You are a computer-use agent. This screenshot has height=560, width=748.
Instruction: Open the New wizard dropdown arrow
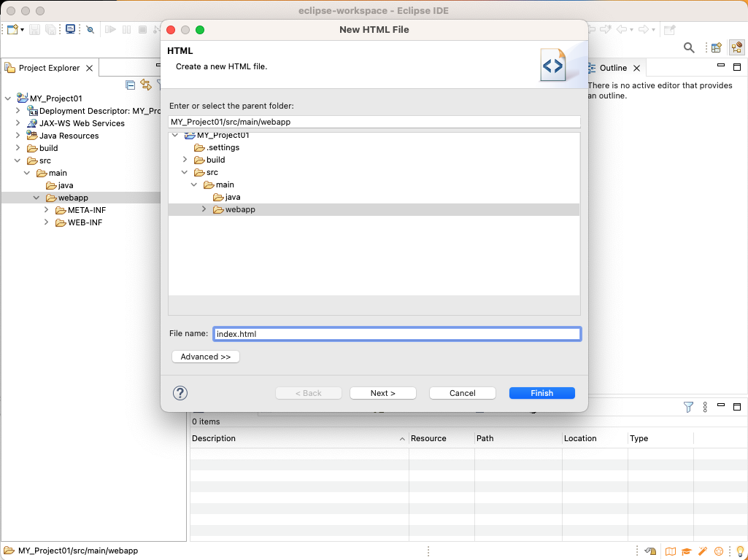pyautogui.click(x=22, y=30)
